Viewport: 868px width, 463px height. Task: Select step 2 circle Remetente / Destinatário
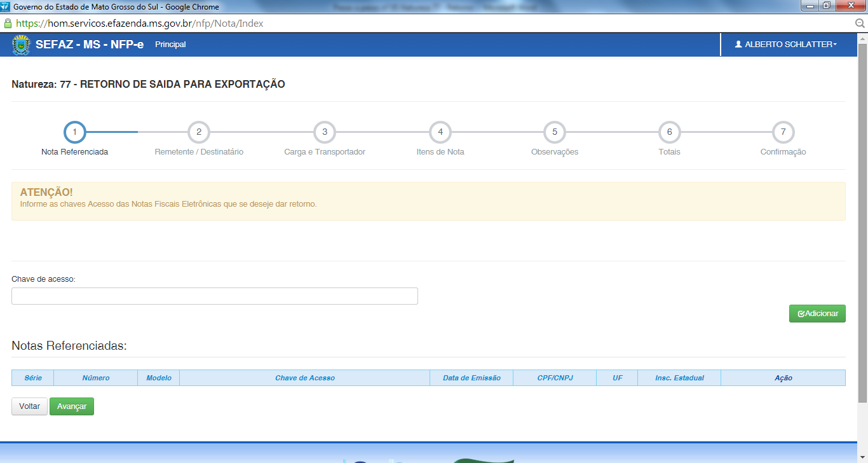point(199,132)
